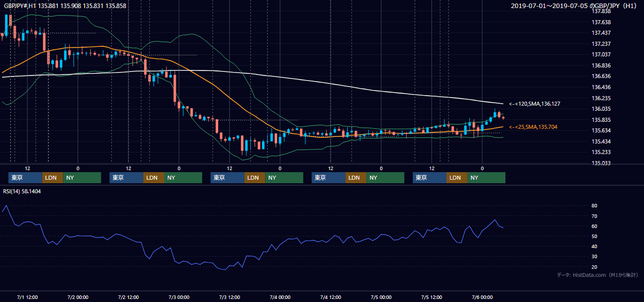644x302 pixels.
Task: Pick the 136.636 price axis label
Action: (x=602, y=76)
